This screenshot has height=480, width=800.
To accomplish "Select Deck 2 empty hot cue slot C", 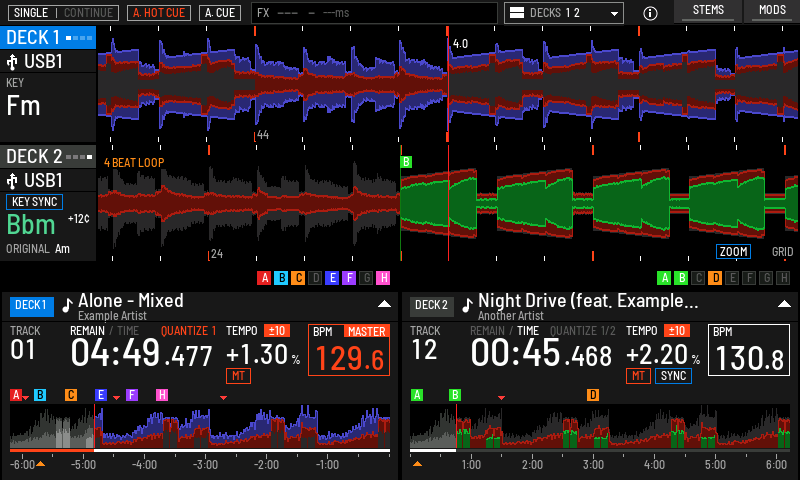I will click(x=698, y=278).
